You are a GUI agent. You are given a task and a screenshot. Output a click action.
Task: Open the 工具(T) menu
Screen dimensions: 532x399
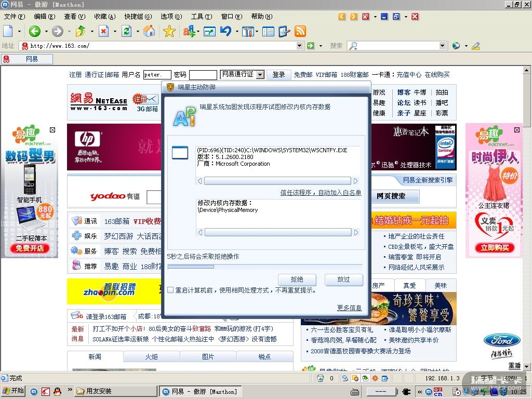[x=201, y=17]
